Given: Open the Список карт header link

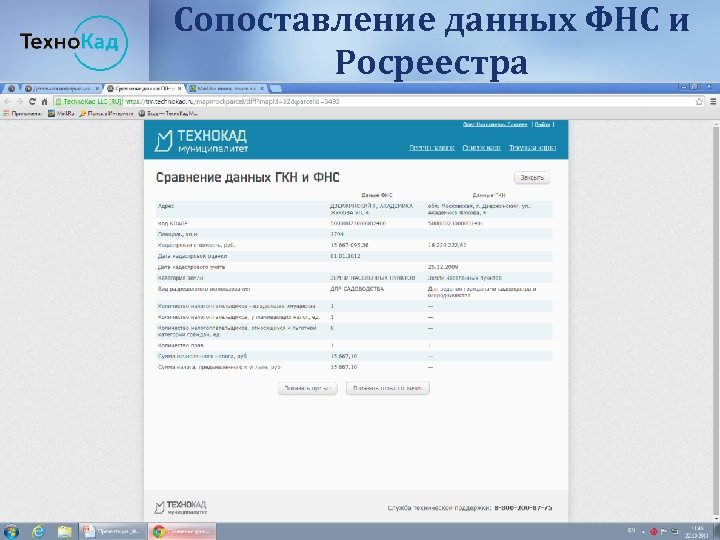Looking at the screenshot, I should click(x=481, y=147).
